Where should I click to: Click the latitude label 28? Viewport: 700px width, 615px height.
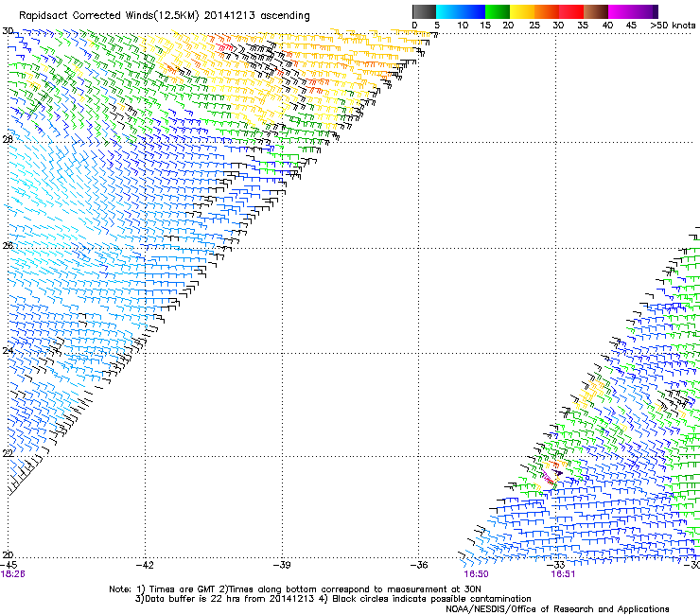[x=8, y=139]
